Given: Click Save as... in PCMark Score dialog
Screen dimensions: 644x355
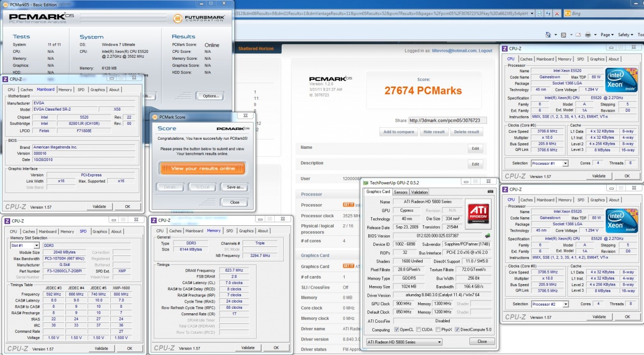Looking at the screenshot, I should coord(234,187).
